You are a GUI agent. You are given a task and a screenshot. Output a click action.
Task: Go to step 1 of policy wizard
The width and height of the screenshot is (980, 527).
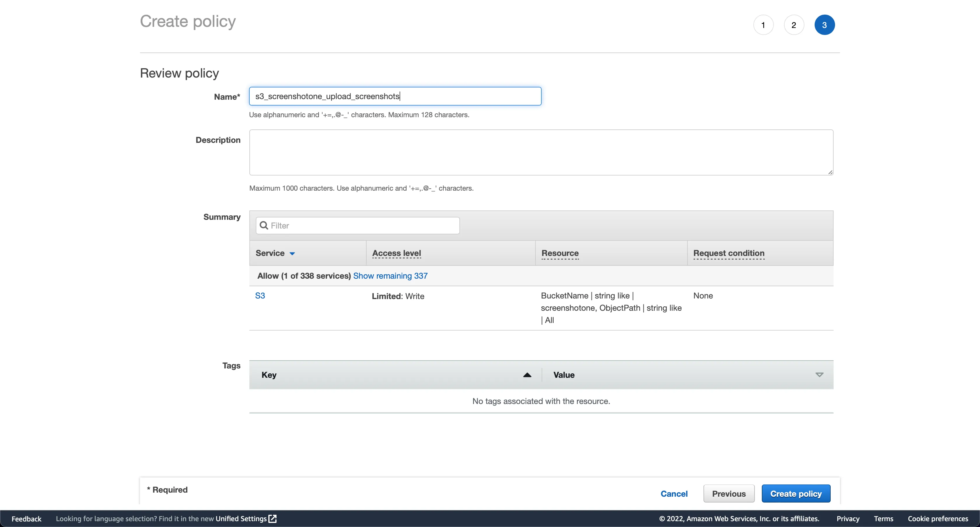(763, 25)
